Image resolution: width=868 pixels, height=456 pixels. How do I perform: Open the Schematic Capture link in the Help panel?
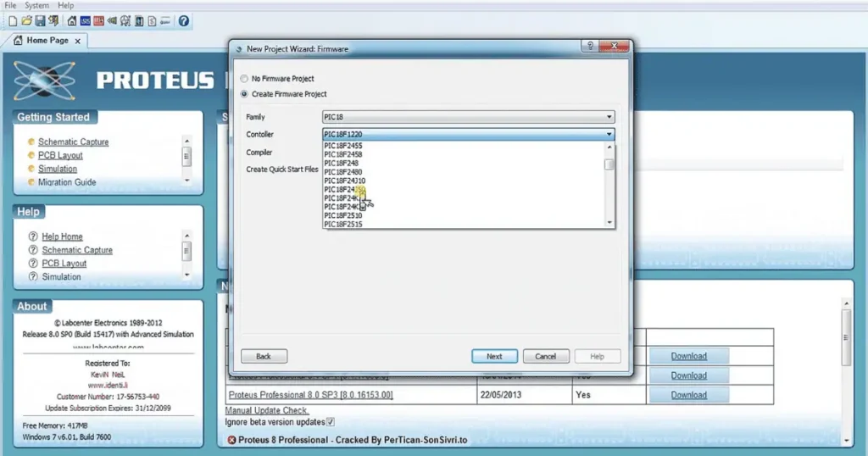77,250
